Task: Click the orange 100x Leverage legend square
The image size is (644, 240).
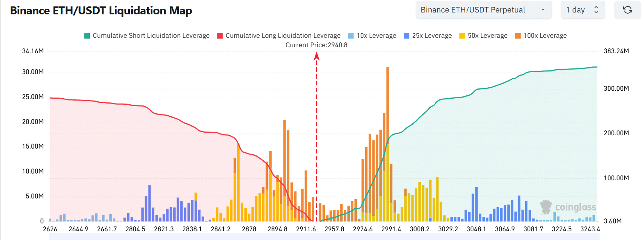Action: click(x=518, y=35)
